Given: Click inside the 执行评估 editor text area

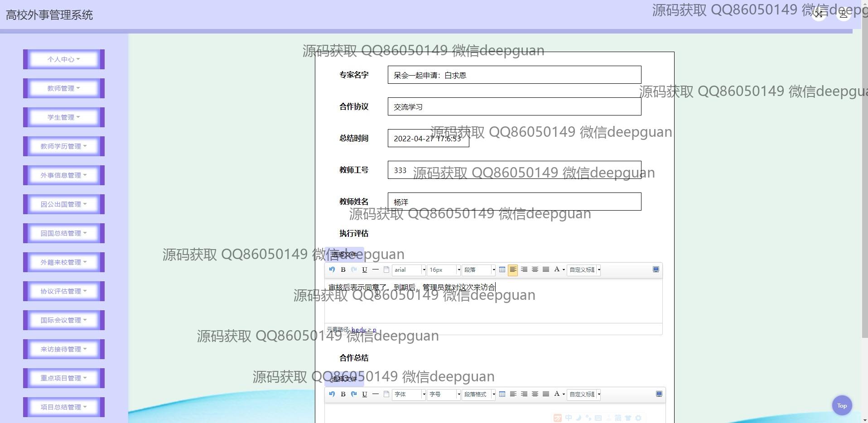Looking at the screenshot, I should (x=493, y=300).
